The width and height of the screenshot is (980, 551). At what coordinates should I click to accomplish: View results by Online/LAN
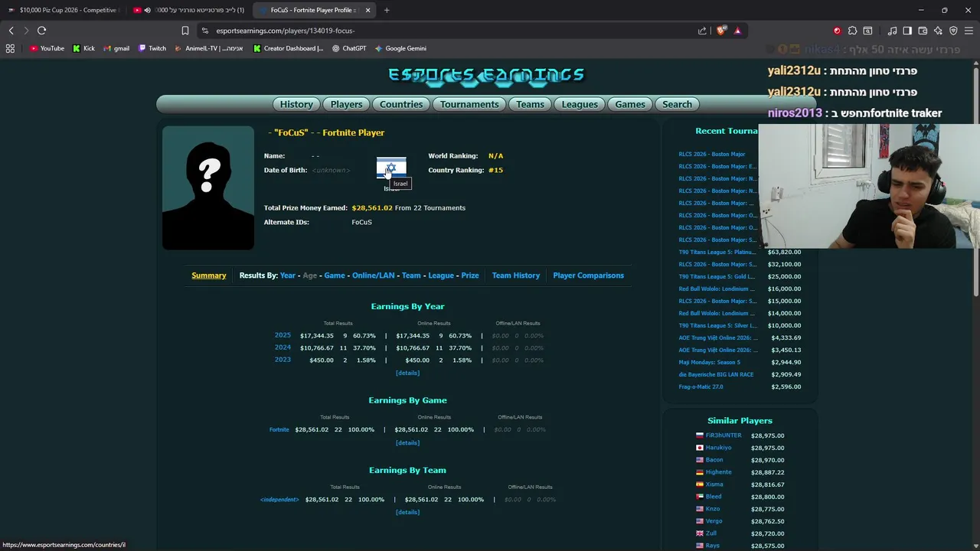[374, 275]
